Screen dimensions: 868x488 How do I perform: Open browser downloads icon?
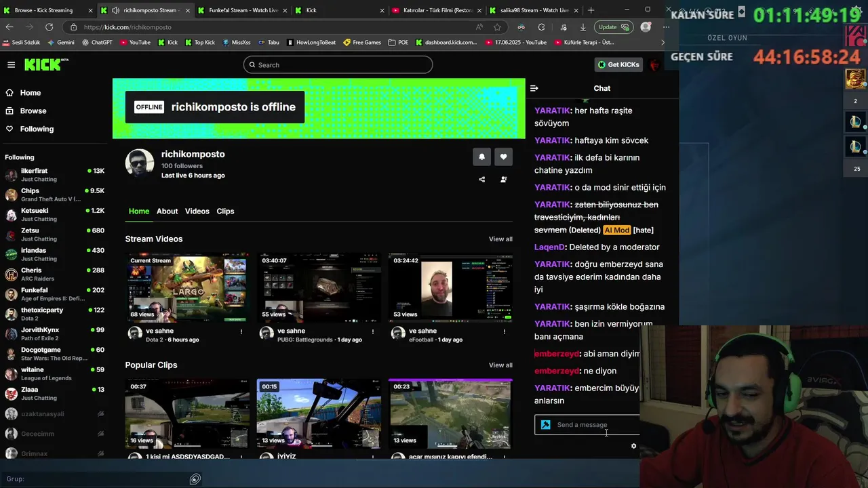tap(583, 27)
